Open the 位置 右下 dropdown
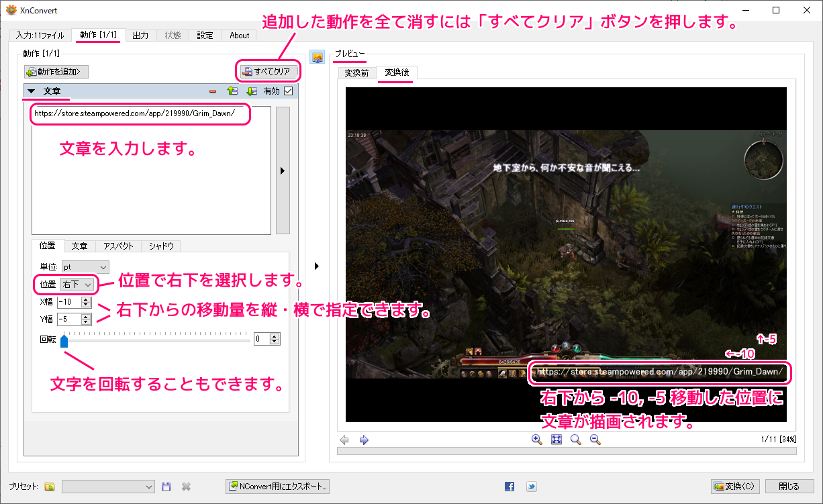The height and width of the screenshot is (504, 823). click(x=79, y=285)
